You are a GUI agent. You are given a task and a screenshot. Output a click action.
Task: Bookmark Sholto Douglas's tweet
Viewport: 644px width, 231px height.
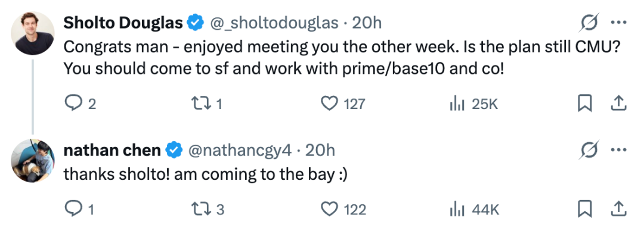tap(584, 104)
